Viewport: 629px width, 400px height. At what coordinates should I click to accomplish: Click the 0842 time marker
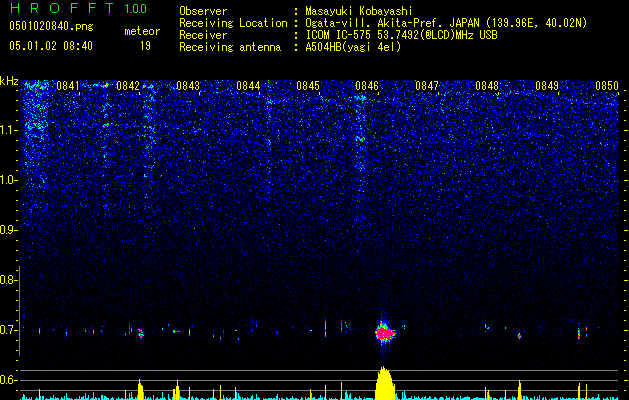128,86
